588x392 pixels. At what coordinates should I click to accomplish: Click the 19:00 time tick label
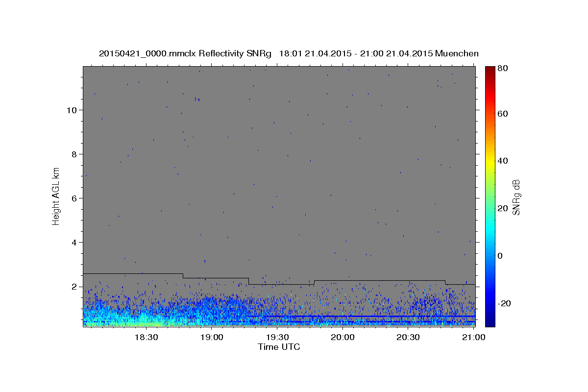tap(211, 337)
